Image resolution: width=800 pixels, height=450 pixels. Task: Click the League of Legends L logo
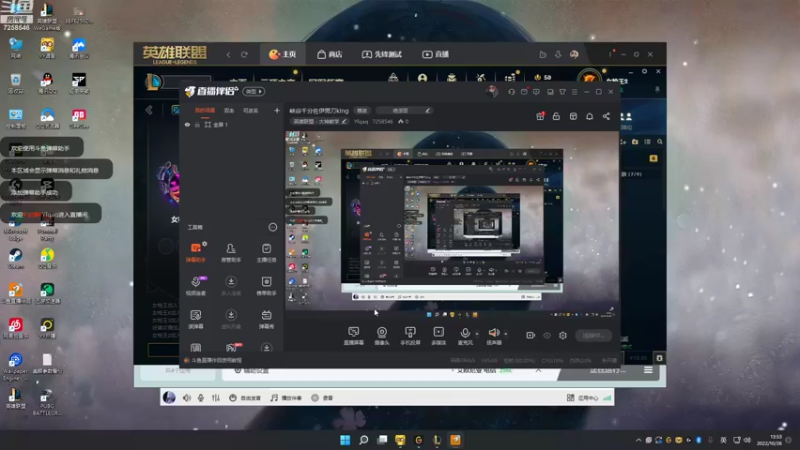tap(153, 82)
